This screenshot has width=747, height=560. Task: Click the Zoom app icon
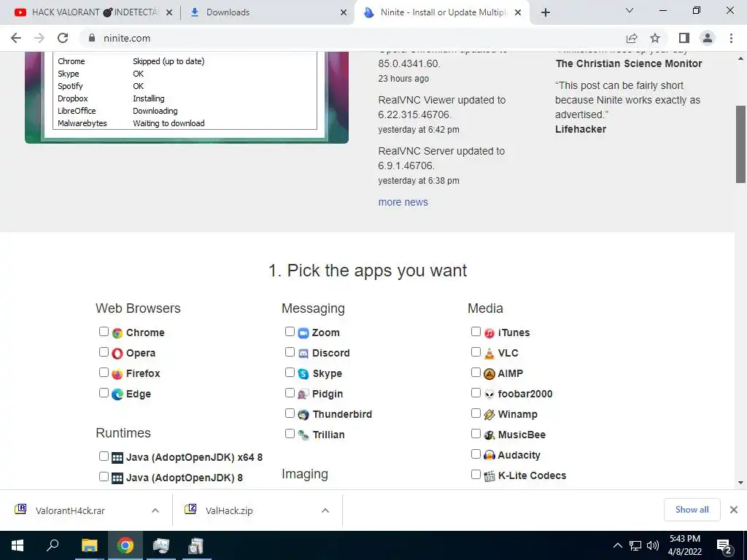(303, 332)
